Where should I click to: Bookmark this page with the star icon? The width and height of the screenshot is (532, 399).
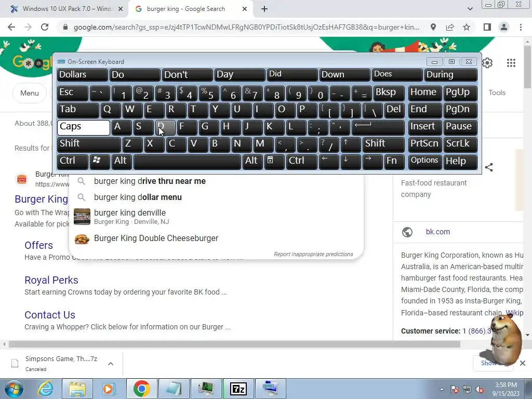point(467,27)
